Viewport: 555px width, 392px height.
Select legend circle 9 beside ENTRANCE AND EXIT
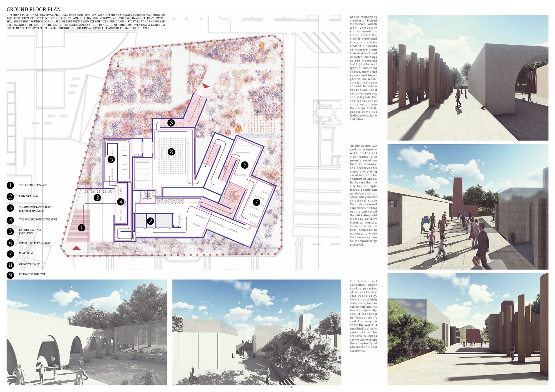tap(10, 275)
